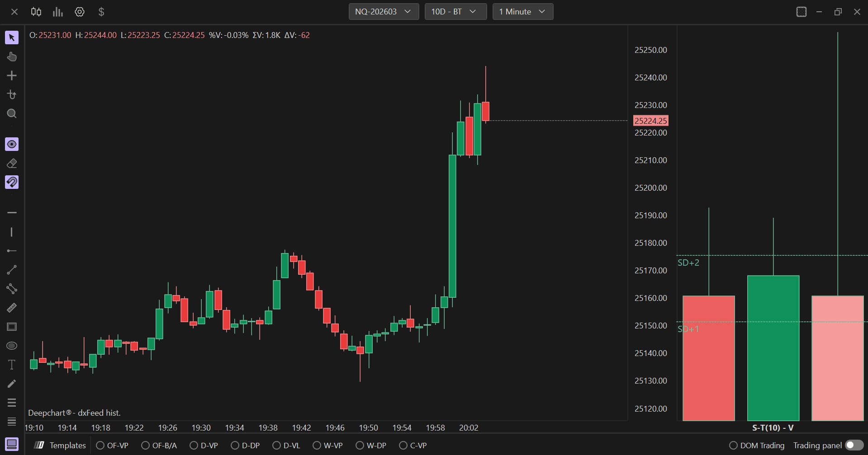Select the text annotation tool
Screen dimensions: 868x455
[x=12, y=365]
